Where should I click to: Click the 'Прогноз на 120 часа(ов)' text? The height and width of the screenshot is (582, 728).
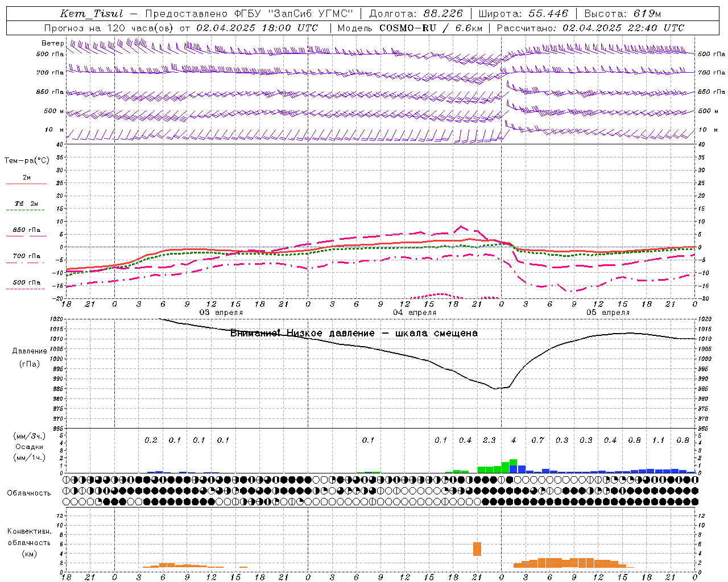[109, 28]
